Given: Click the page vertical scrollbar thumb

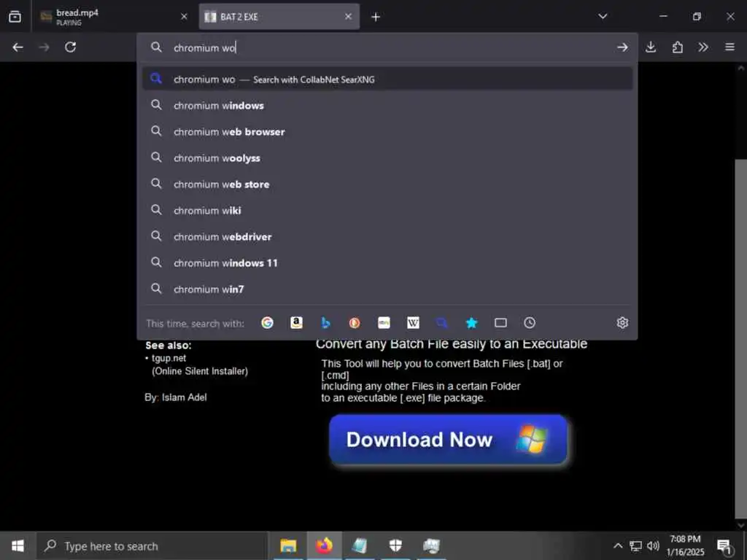Looking at the screenshot, I should coord(740,338).
